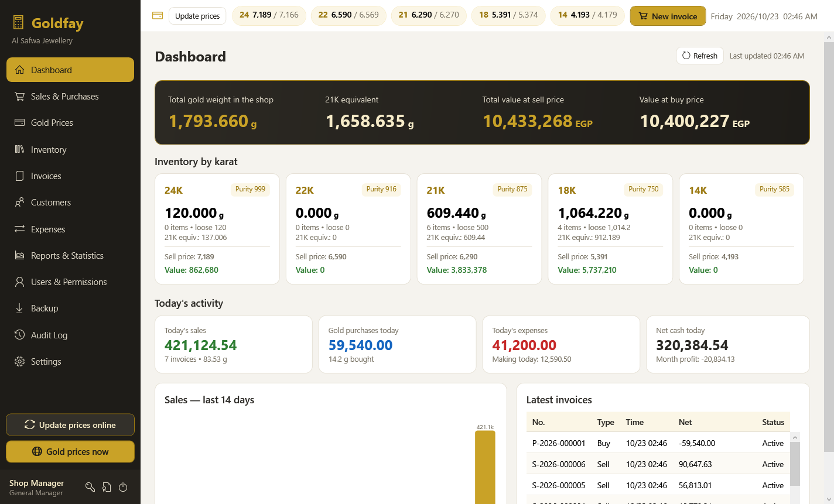The height and width of the screenshot is (504, 834).
Task: Click the 18 karat price chip 5,391
Action: (508, 15)
